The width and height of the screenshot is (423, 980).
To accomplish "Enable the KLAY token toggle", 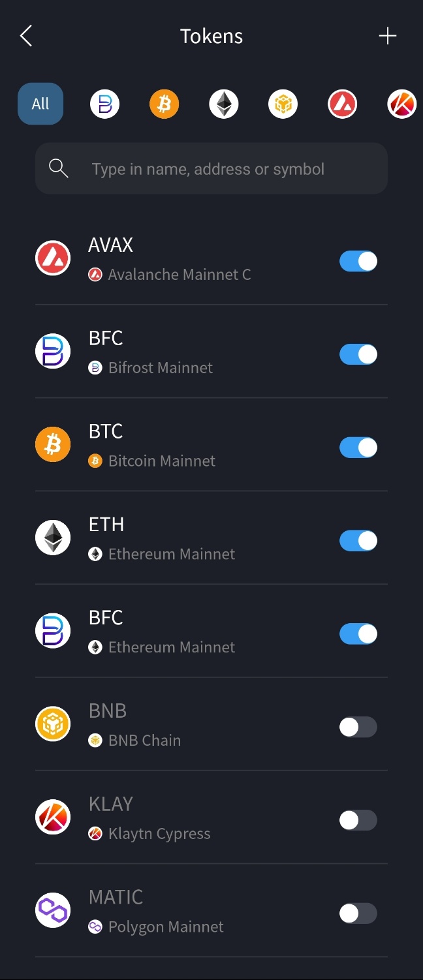I will point(358,820).
